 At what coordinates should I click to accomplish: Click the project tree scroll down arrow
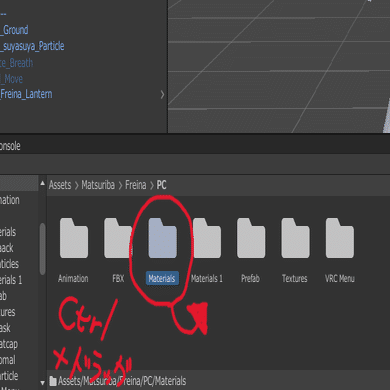point(42,383)
